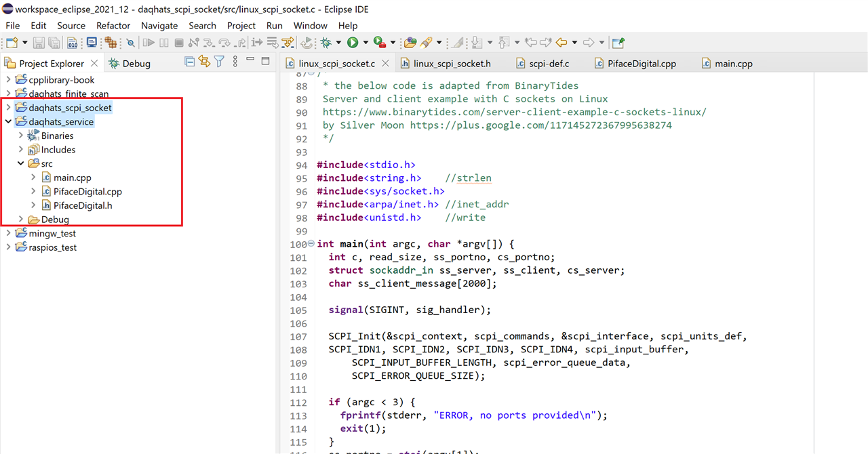Click the Open Type icon in toolbar
868x454 pixels.
pyautogui.click(x=410, y=43)
